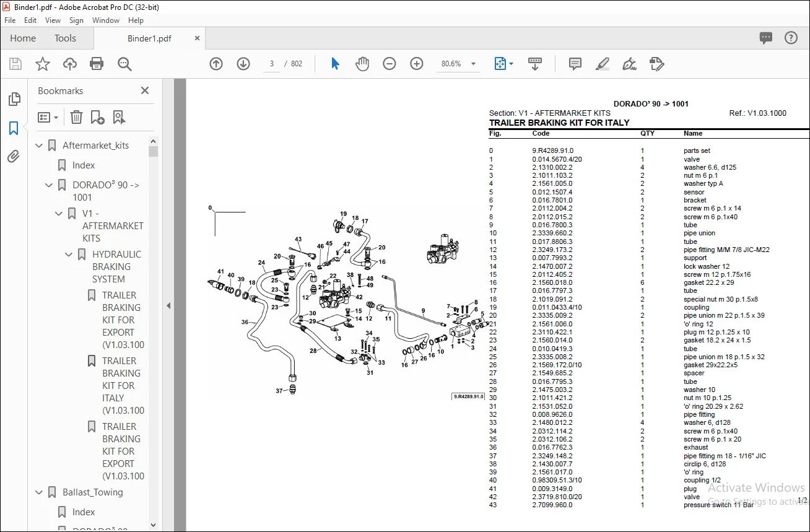Viewport: 810px width, 532px height.
Task: Open the Help question mark icon
Action: pyautogui.click(x=791, y=38)
